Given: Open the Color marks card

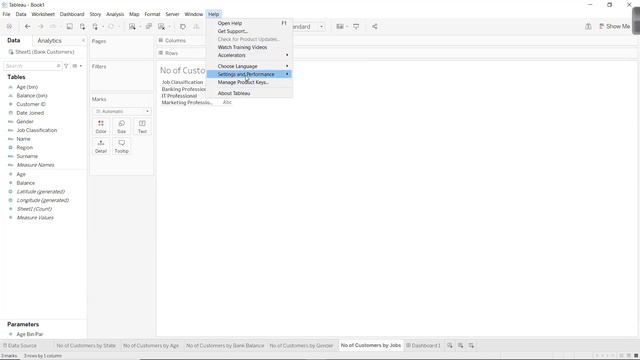Looking at the screenshot, I should point(101,127).
